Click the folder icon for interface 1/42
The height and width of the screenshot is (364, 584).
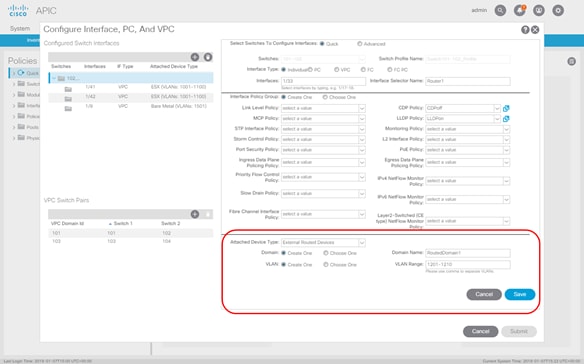pos(68,99)
